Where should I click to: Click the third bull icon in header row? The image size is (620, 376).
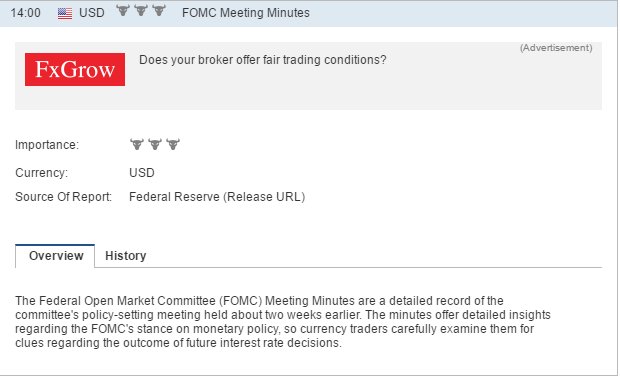click(x=159, y=11)
